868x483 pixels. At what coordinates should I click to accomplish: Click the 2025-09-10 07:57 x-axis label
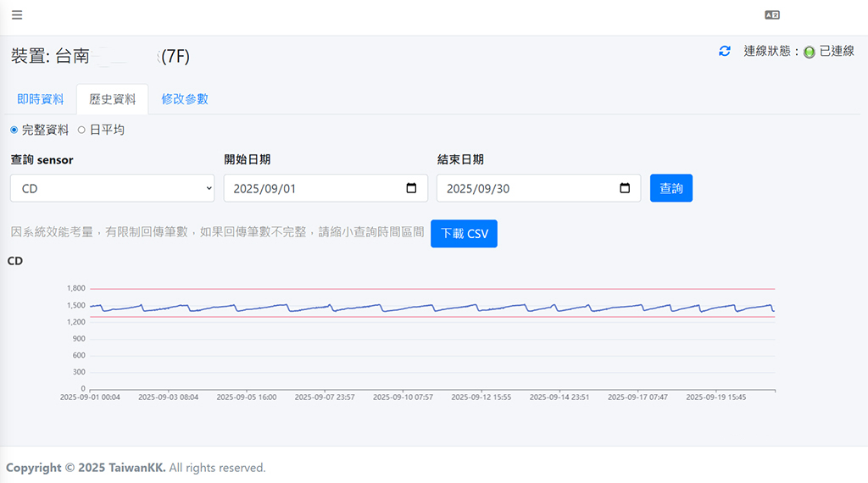[x=403, y=397]
